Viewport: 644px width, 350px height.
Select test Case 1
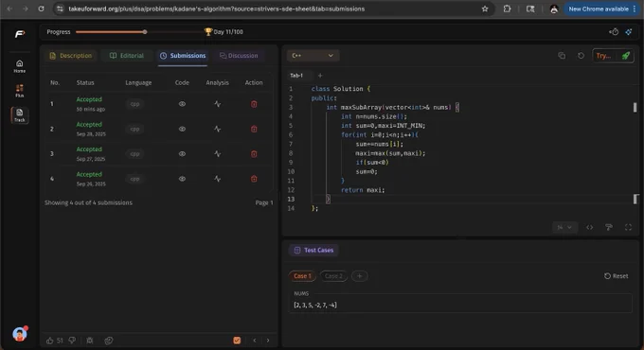[x=302, y=276]
